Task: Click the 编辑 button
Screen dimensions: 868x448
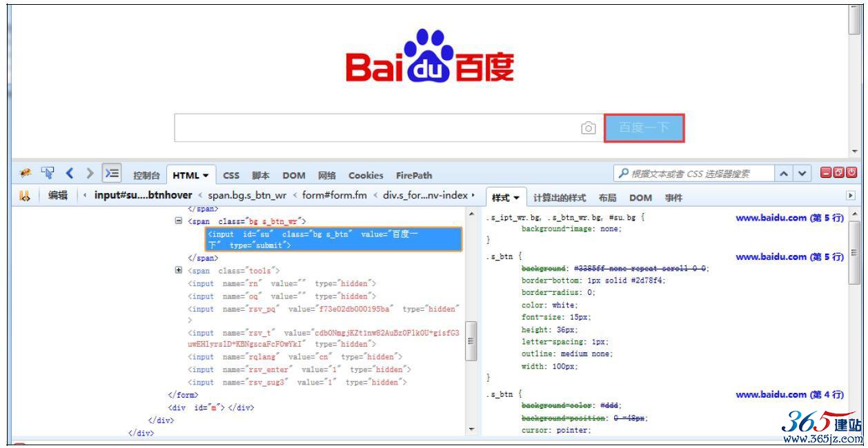Action: click(58, 196)
